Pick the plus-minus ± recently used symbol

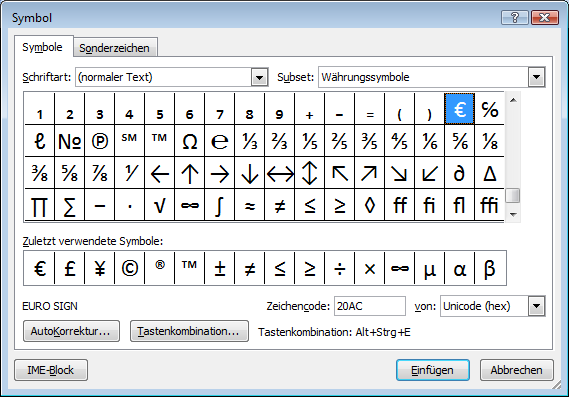(220, 268)
